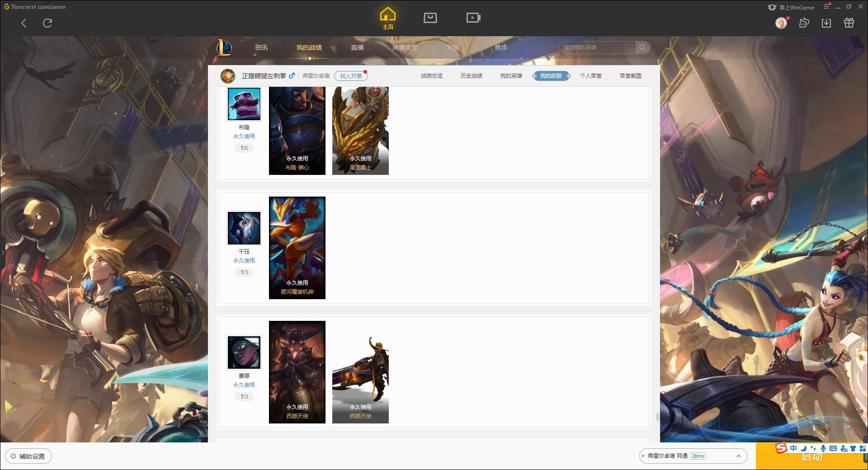Click the 1/3 skin count under 千珏
Screen dimensions: 868x470
[244, 273]
